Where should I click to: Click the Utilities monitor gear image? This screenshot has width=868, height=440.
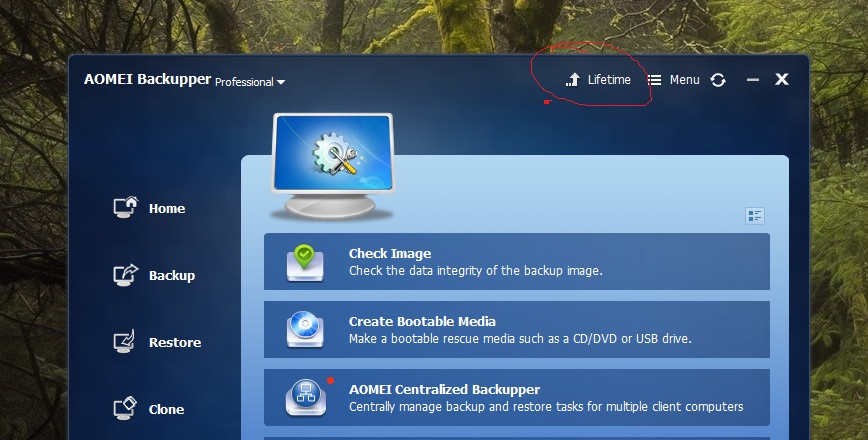tap(332, 166)
